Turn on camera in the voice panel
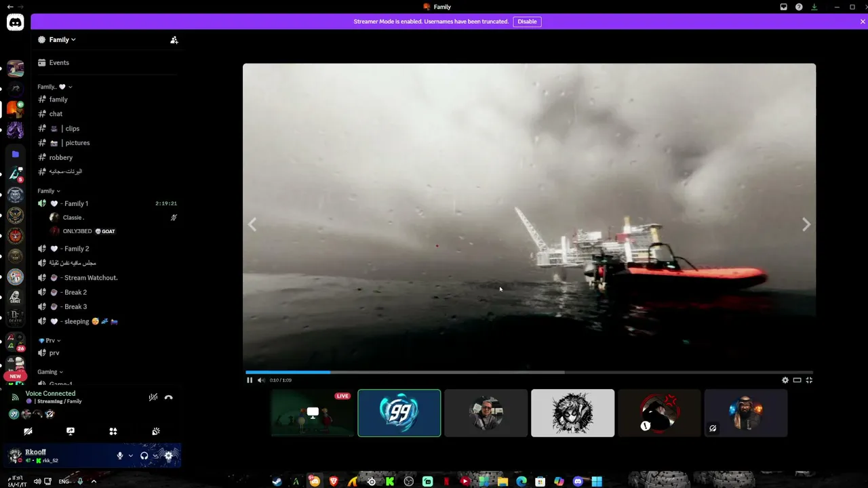 (28, 431)
